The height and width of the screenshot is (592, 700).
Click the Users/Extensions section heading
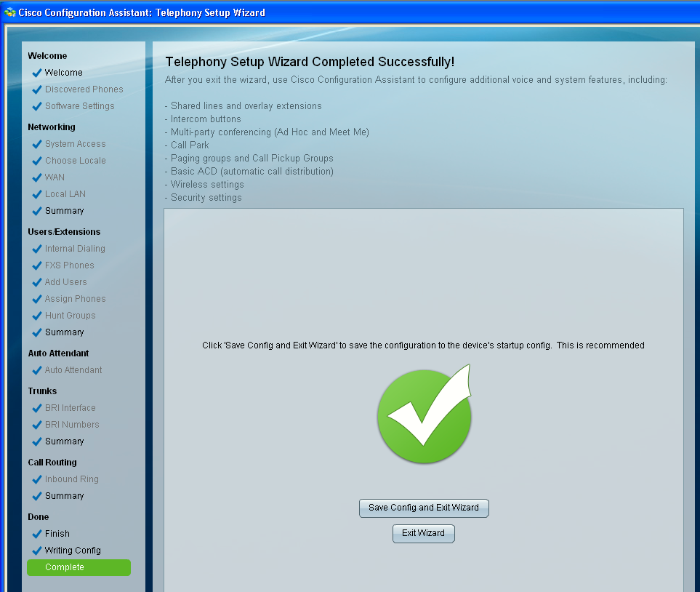[x=64, y=232]
